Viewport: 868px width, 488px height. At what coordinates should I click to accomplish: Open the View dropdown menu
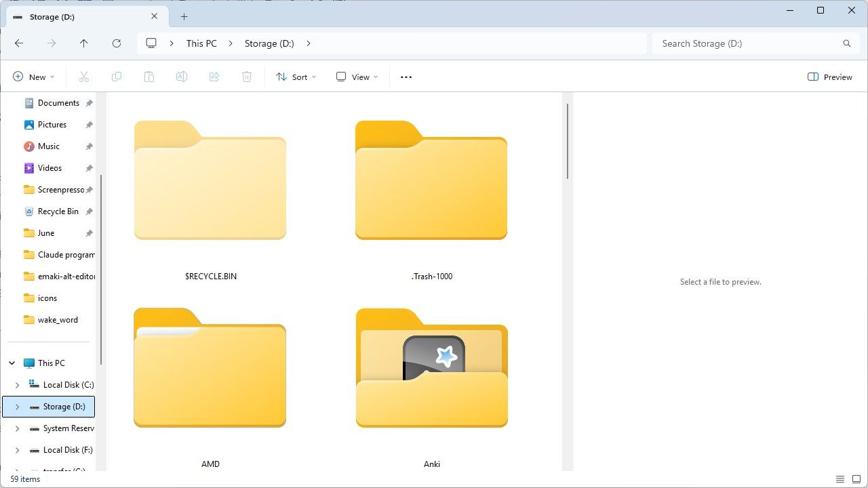[x=357, y=77]
